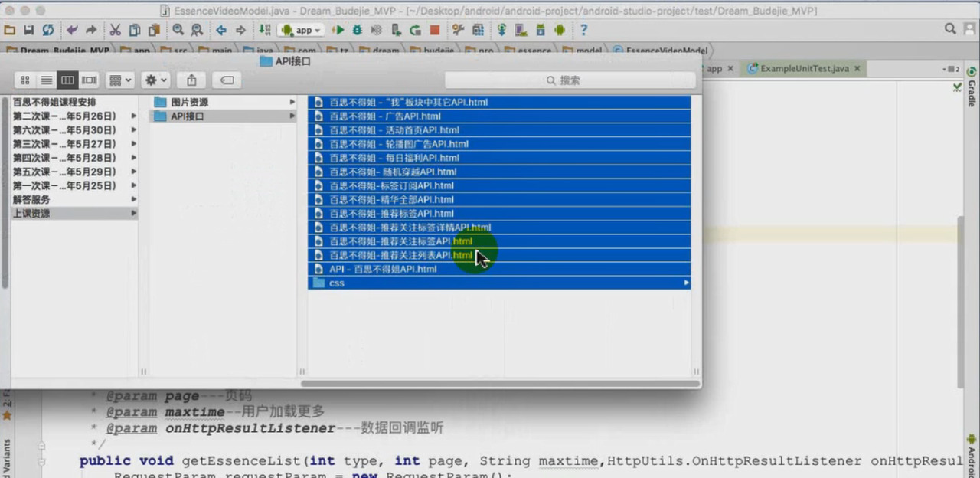980x478 pixels.
Task: Click the Make Project build icon
Action: click(264, 30)
